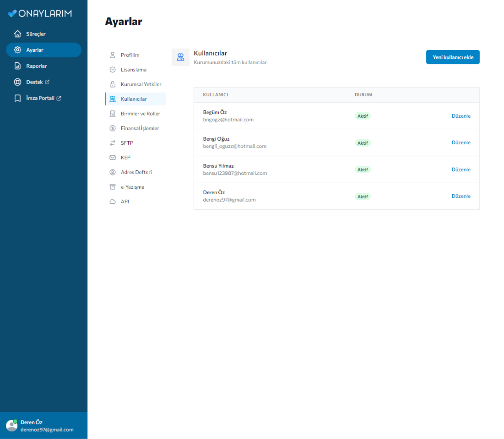
Task: Click Deren Öz profile avatar
Action: 12,425
